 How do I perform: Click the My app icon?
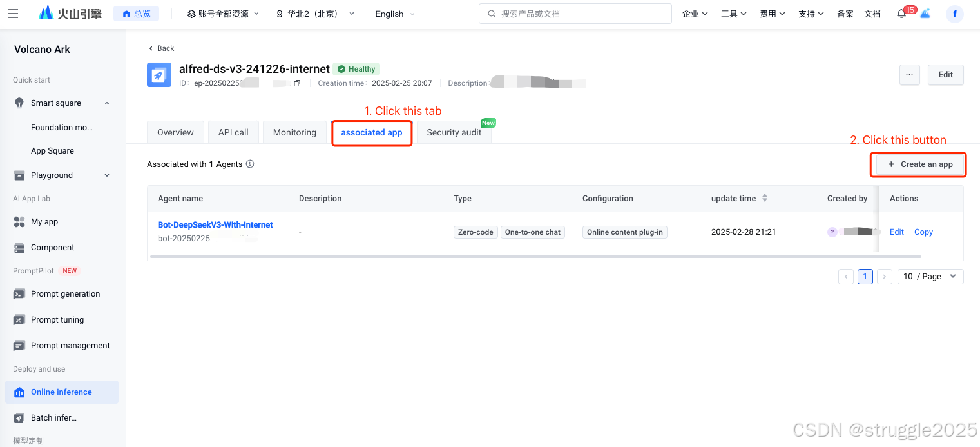[x=19, y=222]
